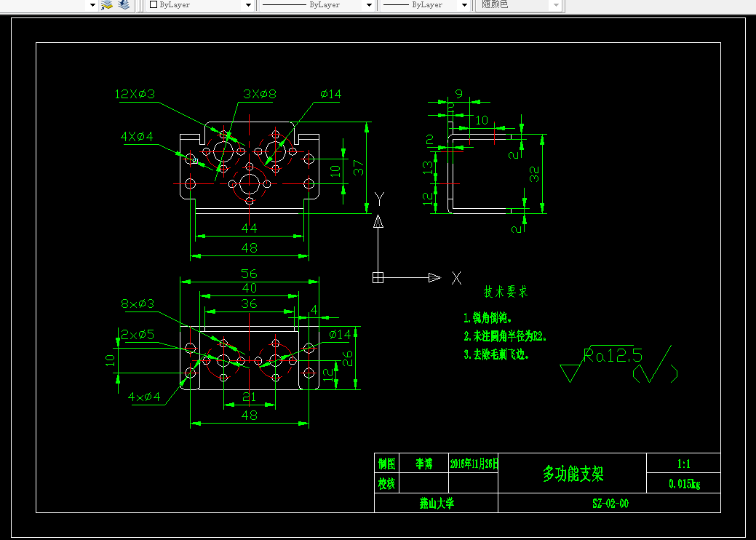The image size is (756, 540).
Task: Click the 燕山大学 title block cell
Action: [x=437, y=503]
